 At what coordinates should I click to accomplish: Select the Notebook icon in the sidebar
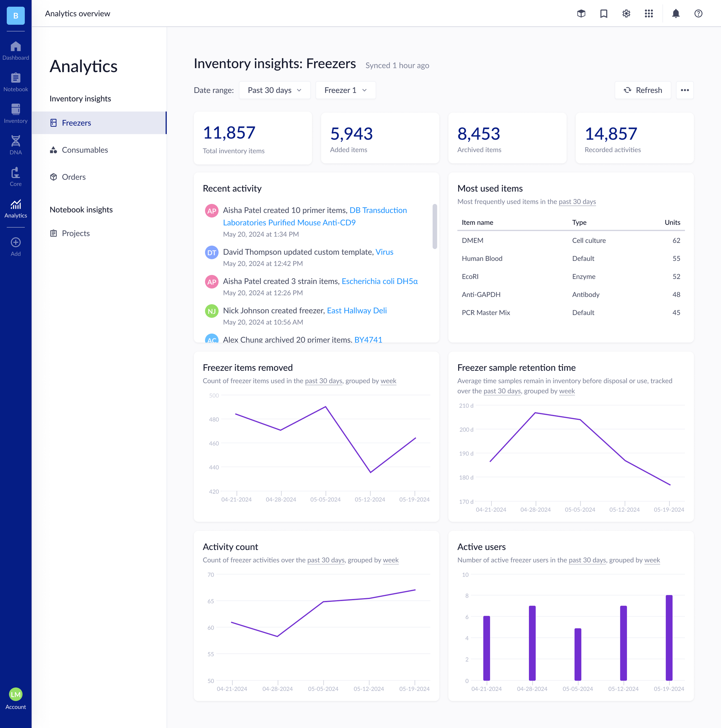[x=16, y=80]
